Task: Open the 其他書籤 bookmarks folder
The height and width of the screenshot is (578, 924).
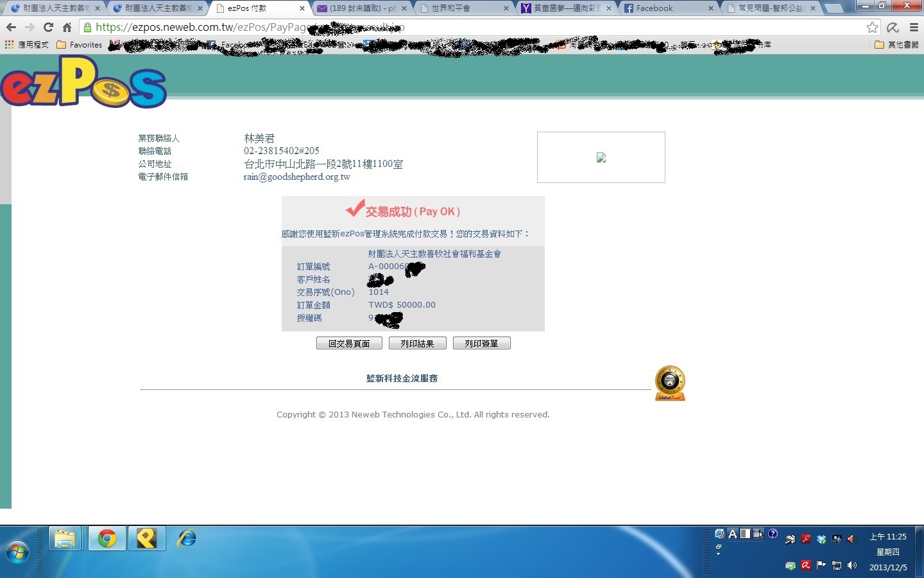Action: 897,45
